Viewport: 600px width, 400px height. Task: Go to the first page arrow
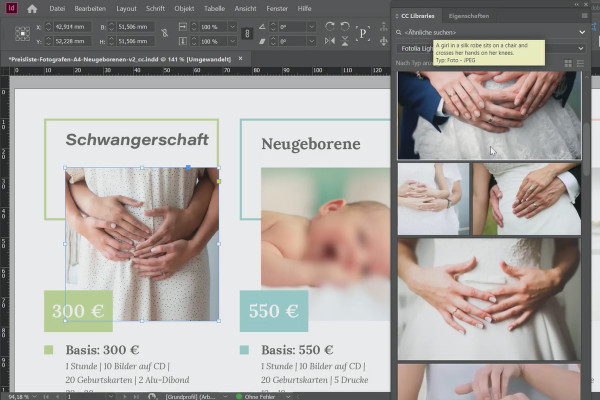point(46,397)
